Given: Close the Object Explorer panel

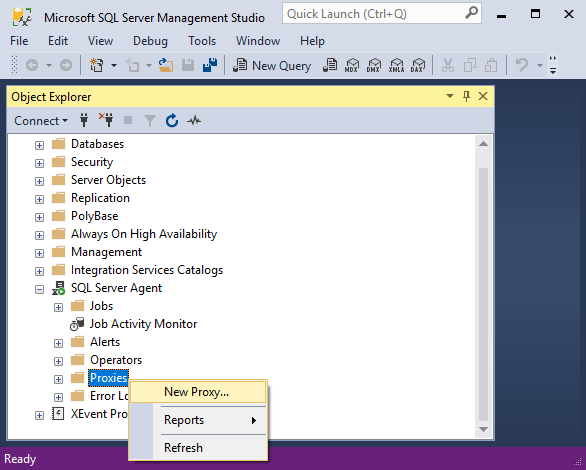Looking at the screenshot, I should 483,96.
